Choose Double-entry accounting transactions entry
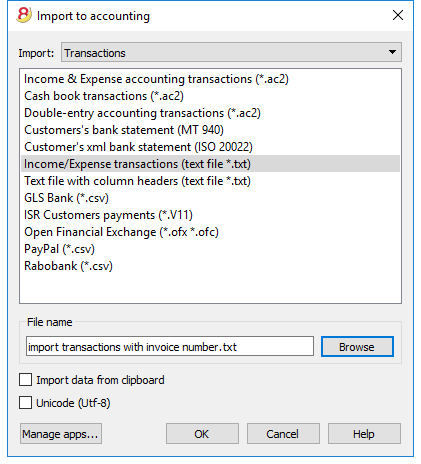 [x=210, y=113]
